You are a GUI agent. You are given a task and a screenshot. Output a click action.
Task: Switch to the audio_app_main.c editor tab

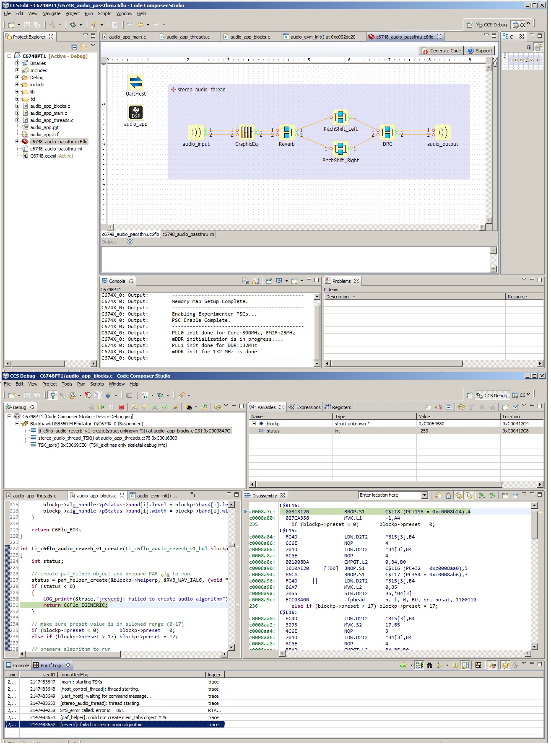click(x=127, y=37)
